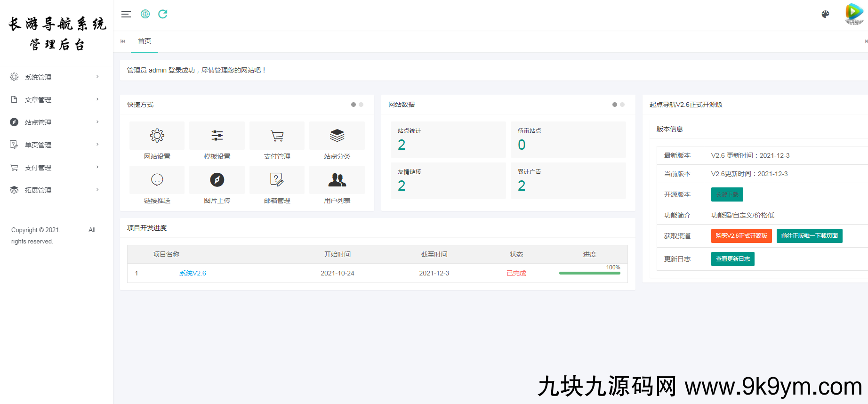Open the theme palette icon
This screenshot has height=404, width=868.
[x=825, y=14]
